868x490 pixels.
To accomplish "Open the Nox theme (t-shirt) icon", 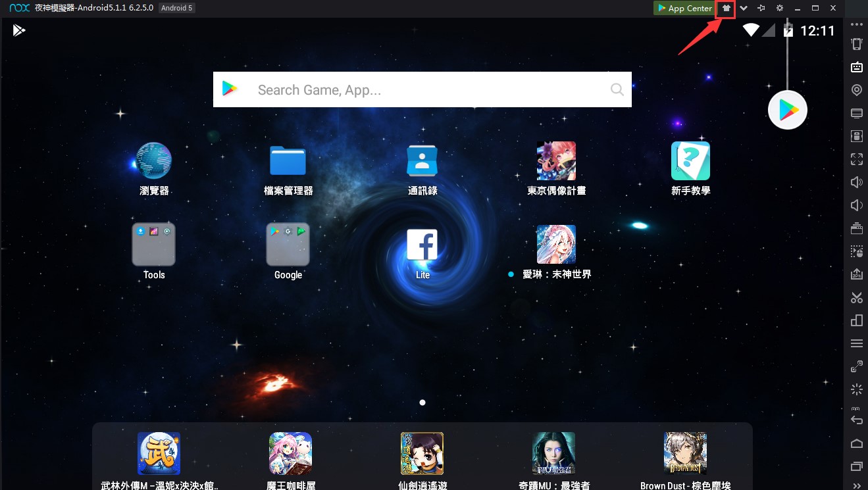I will pos(726,9).
